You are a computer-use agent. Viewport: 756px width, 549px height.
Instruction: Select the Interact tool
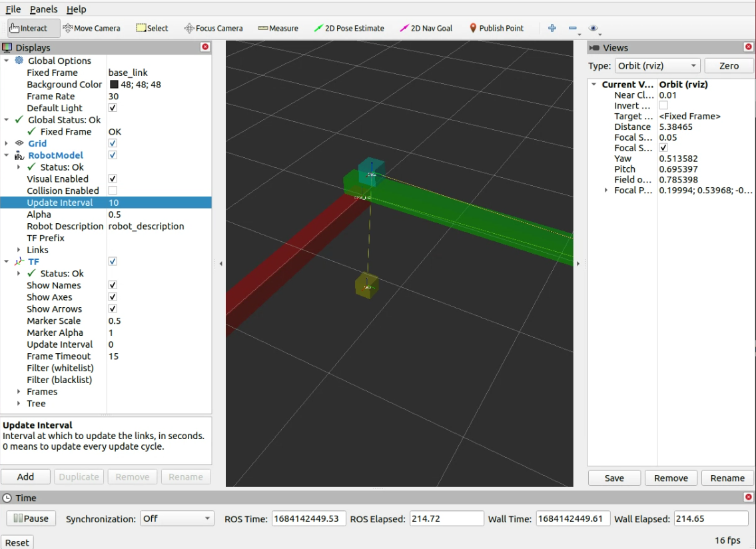[33, 28]
